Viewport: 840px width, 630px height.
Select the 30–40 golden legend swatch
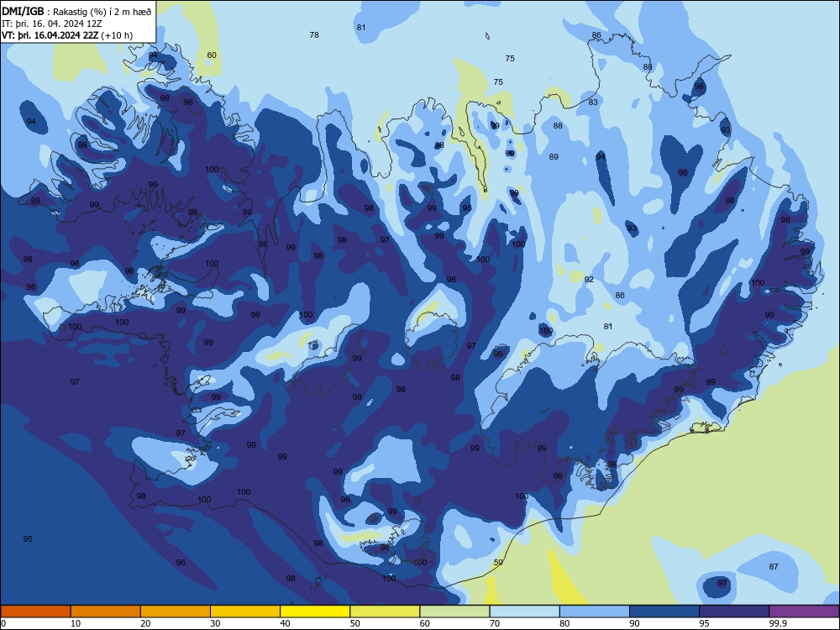pyautogui.click(x=245, y=612)
